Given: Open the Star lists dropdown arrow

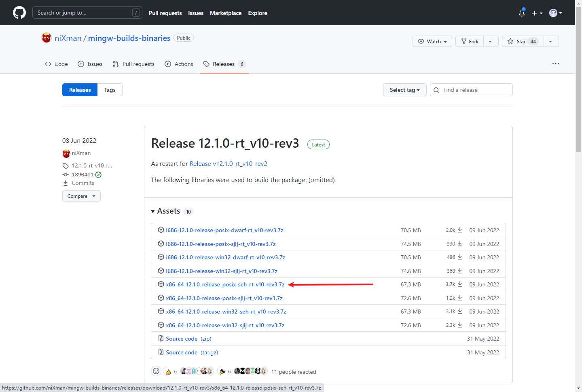Looking at the screenshot, I should pyautogui.click(x=551, y=41).
